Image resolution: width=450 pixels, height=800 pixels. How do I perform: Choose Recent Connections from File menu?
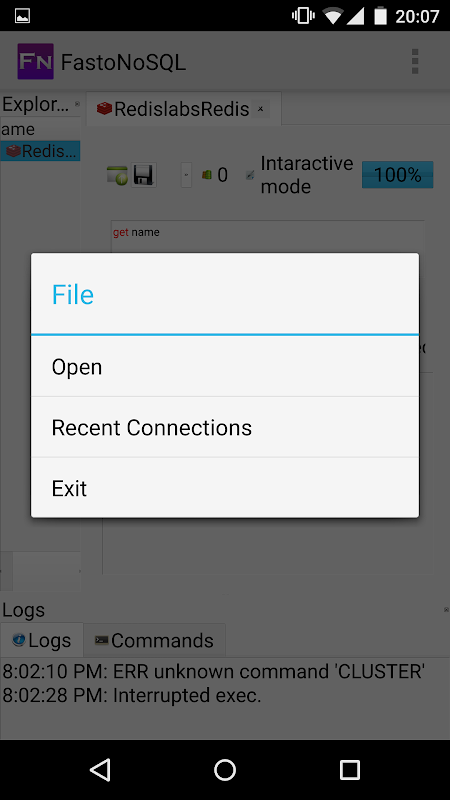224,427
